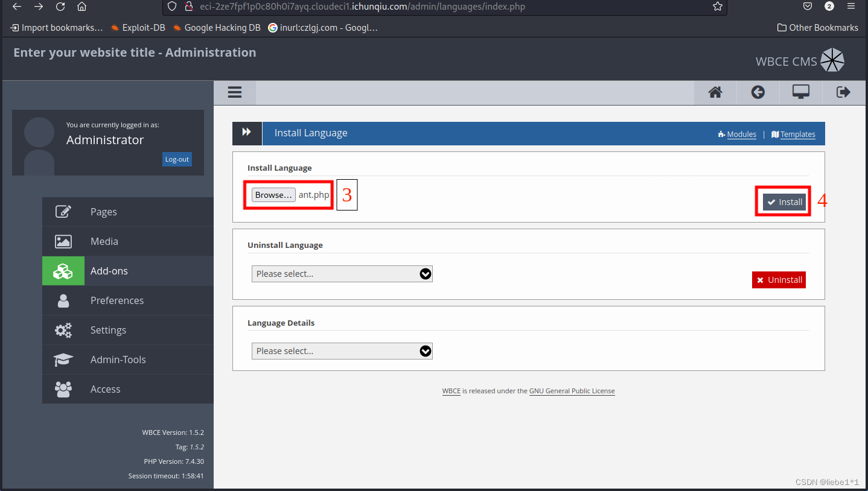Open Preferences menu item

point(128,300)
